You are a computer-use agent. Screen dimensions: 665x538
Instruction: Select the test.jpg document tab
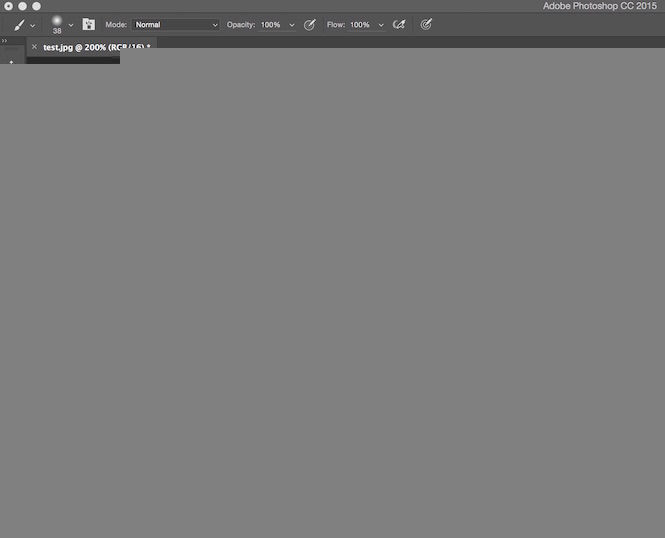92,47
